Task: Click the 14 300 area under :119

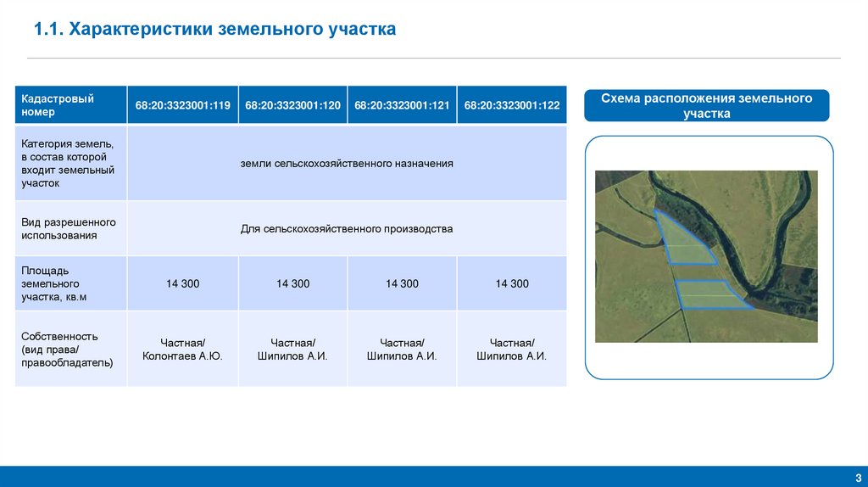Action: (x=183, y=283)
